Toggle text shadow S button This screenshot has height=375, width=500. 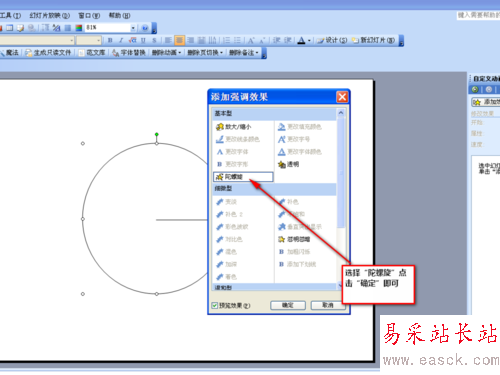(x=154, y=40)
